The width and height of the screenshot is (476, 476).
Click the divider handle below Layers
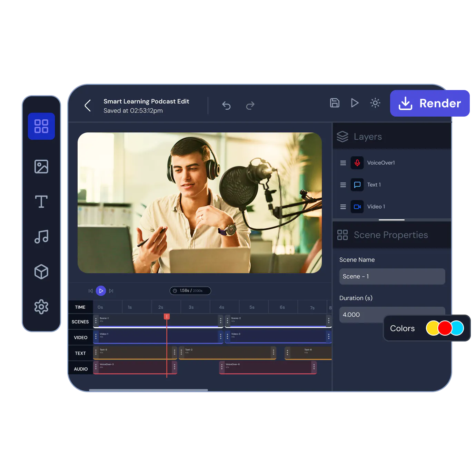pyautogui.click(x=391, y=220)
